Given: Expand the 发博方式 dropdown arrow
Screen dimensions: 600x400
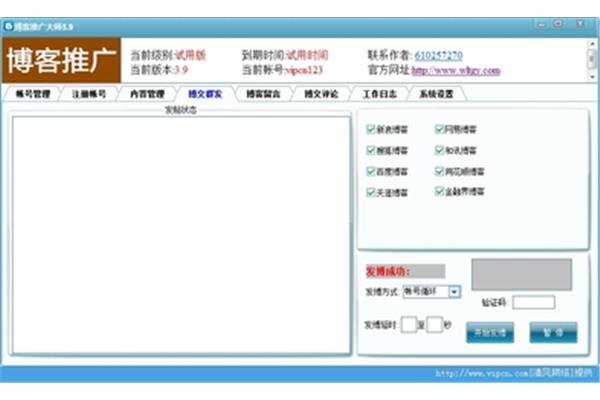Looking at the screenshot, I should [454, 292].
